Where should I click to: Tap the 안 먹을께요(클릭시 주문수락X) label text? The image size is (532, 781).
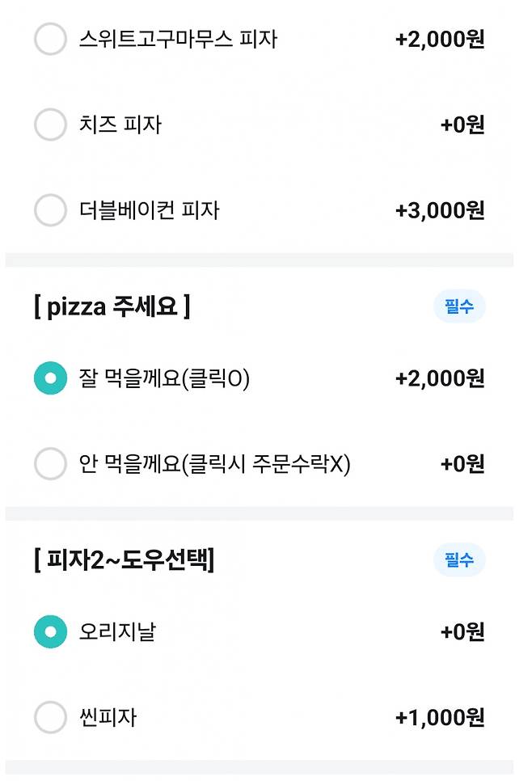(215, 464)
